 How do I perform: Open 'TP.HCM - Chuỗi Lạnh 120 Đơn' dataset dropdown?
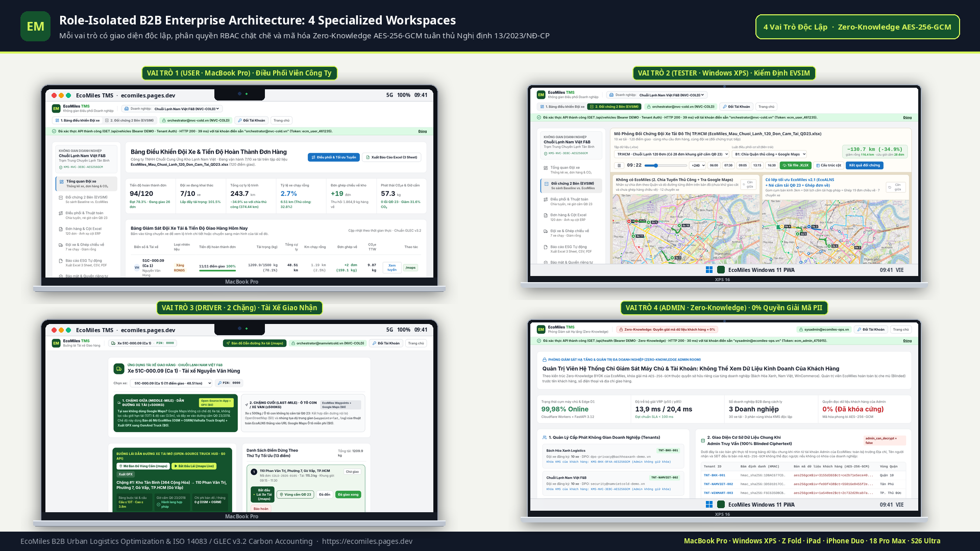(672, 154)
